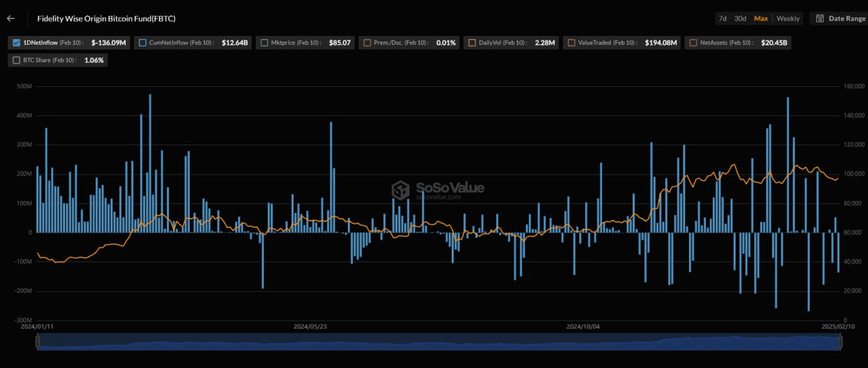The height and width of the screenshot is (368, 868).
Task: Click the 100,000 right axis label
Action: pos(854,174)
